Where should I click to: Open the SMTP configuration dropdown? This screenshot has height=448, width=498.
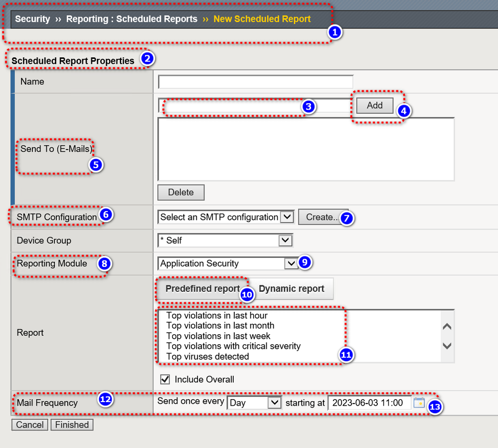(x=225, y=217)
